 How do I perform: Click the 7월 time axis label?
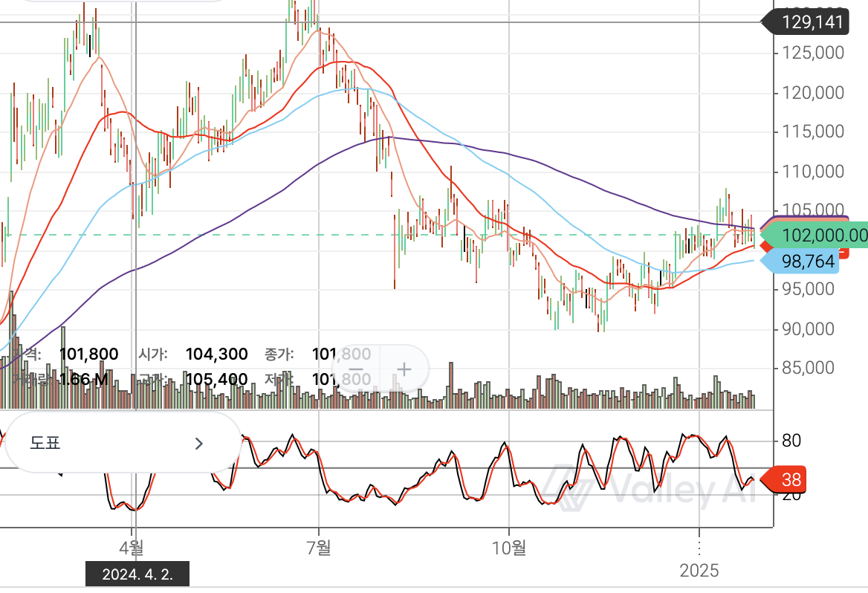coord(318,549)
